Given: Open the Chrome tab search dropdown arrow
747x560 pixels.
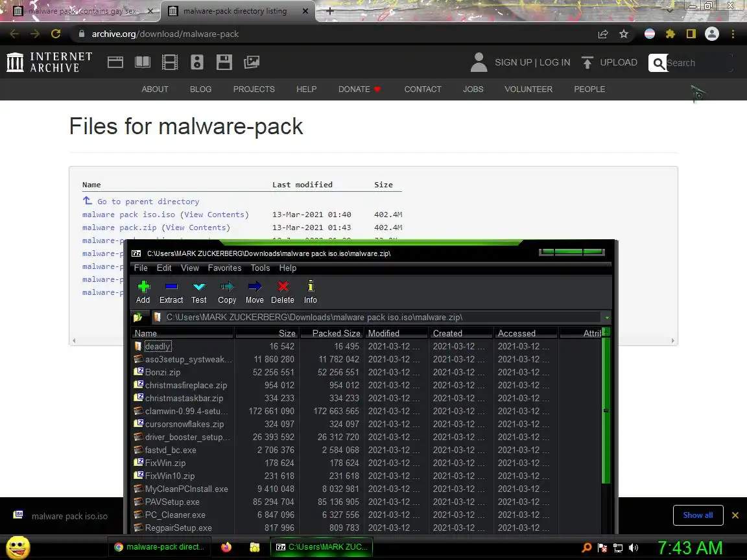Looking at the screenshot, I should (x=669, y=10).
